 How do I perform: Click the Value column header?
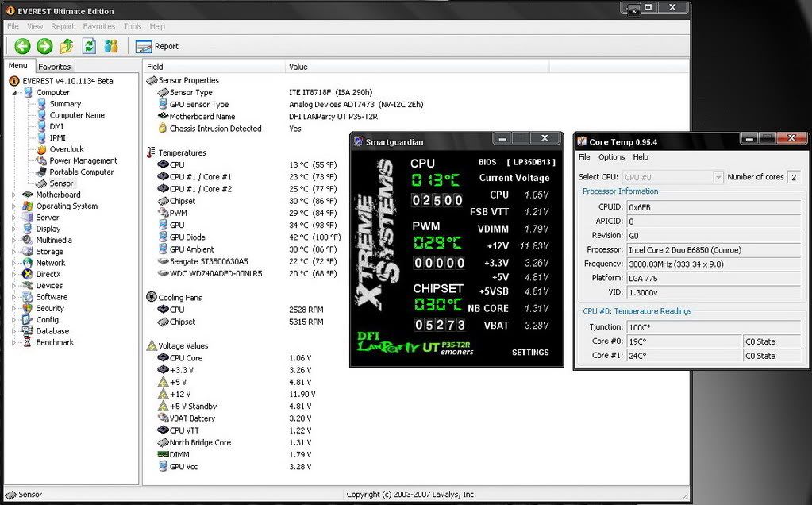click(298, 67)
